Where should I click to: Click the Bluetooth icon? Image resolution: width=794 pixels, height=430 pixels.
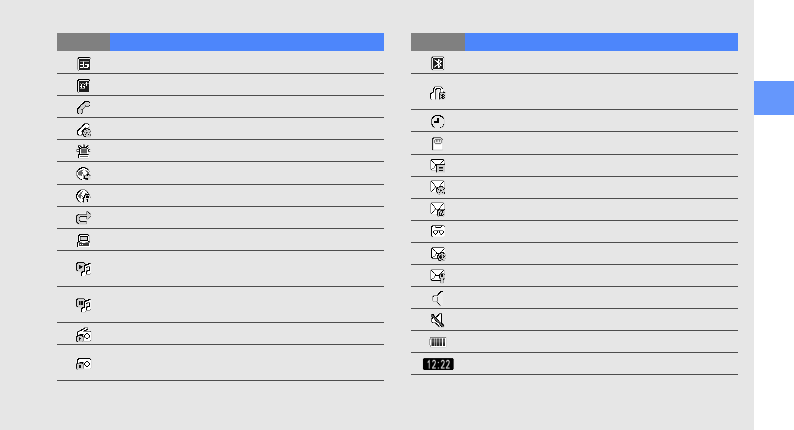click(x=438, y=63)
